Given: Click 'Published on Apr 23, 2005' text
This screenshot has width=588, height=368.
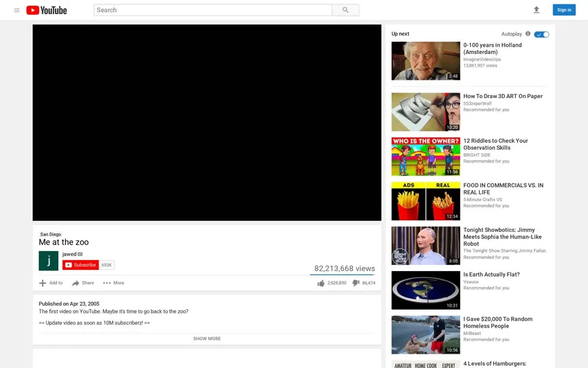Looking at the screenshot, I should coord(69,304).
